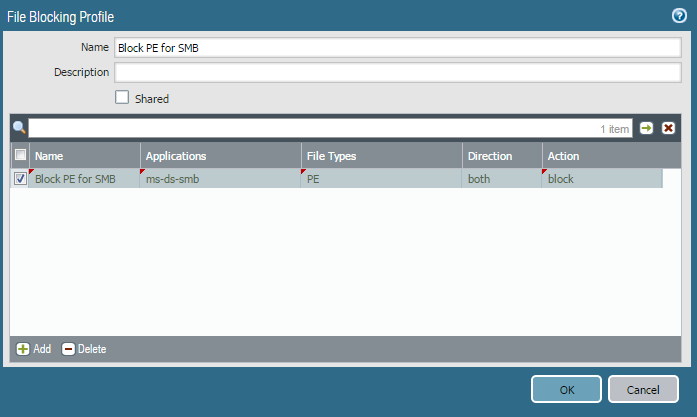This screenshot has width=697, height=417.
Task: Sort by the Applications column header
Action: (x=221, y=156)
